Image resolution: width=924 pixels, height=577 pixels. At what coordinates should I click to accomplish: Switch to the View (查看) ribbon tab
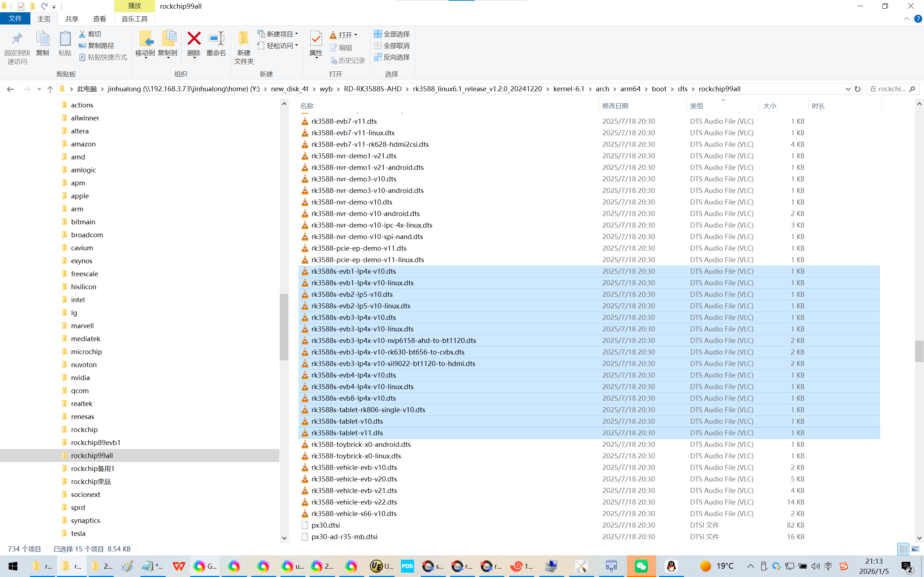tap(99, 19)
